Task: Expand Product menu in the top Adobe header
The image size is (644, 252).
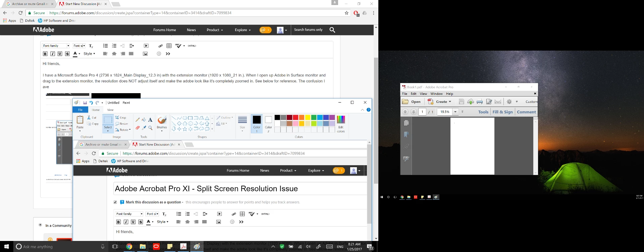Action: (215, 30)
